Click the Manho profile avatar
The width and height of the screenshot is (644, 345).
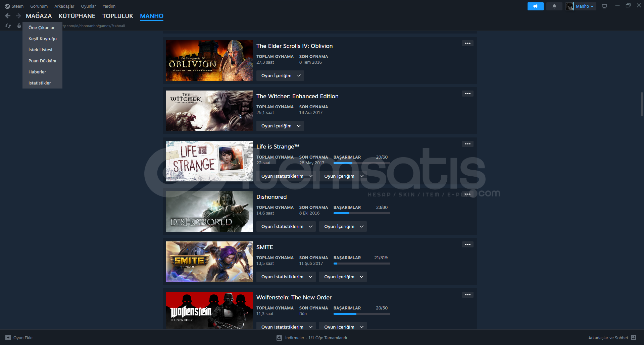[569, 6]
